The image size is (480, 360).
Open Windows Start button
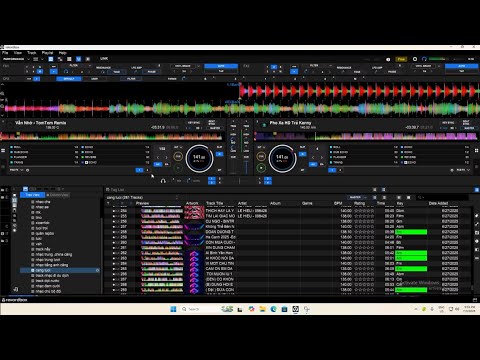[x=173, y=309]
